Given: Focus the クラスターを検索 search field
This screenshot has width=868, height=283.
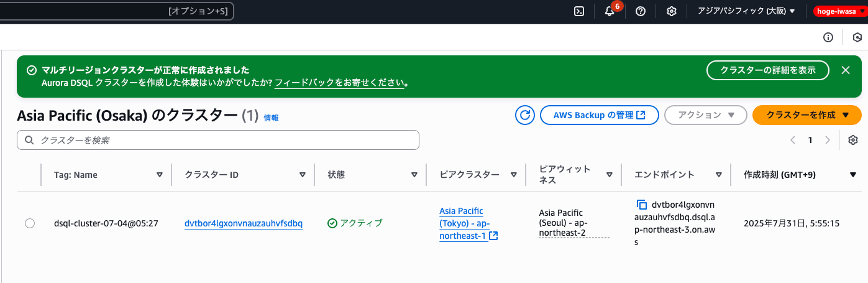Looking at the screenshot, I should pyautogui.click(x=218, y=140).
